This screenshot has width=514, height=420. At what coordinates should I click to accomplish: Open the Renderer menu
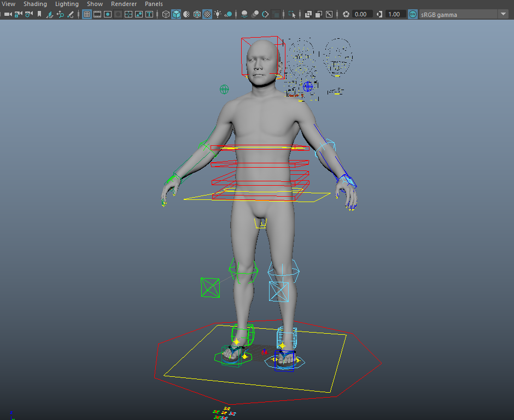124,4
